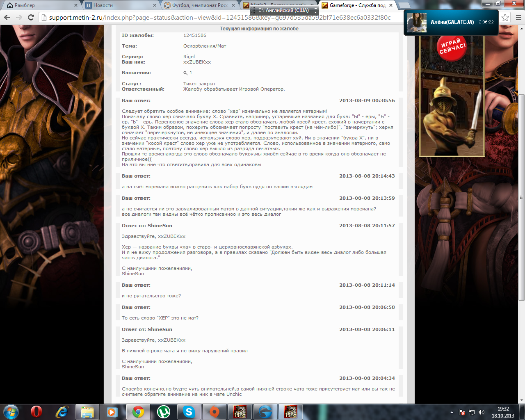Click the topic value Оскорбления/Мат

pyautogui.click(x=205, y=46)
